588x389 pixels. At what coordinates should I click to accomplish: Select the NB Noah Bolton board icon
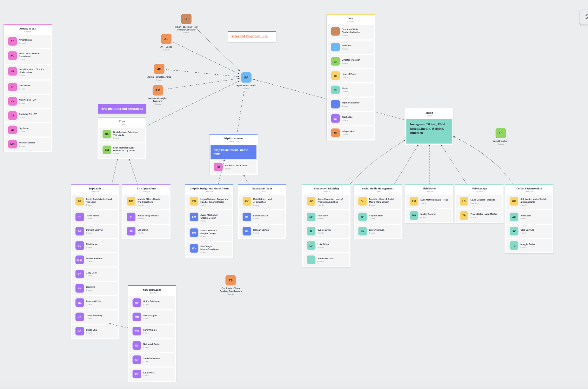107,134
